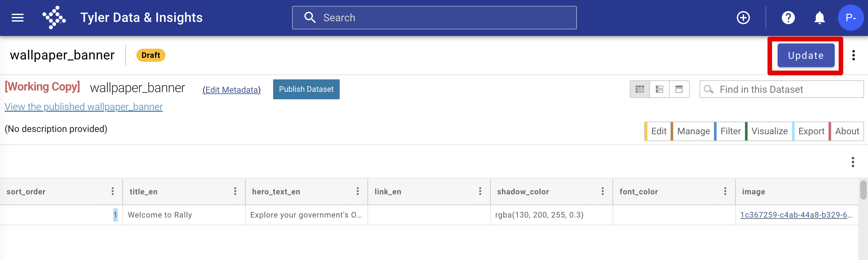Open the Manage tab

click(693, 131)
